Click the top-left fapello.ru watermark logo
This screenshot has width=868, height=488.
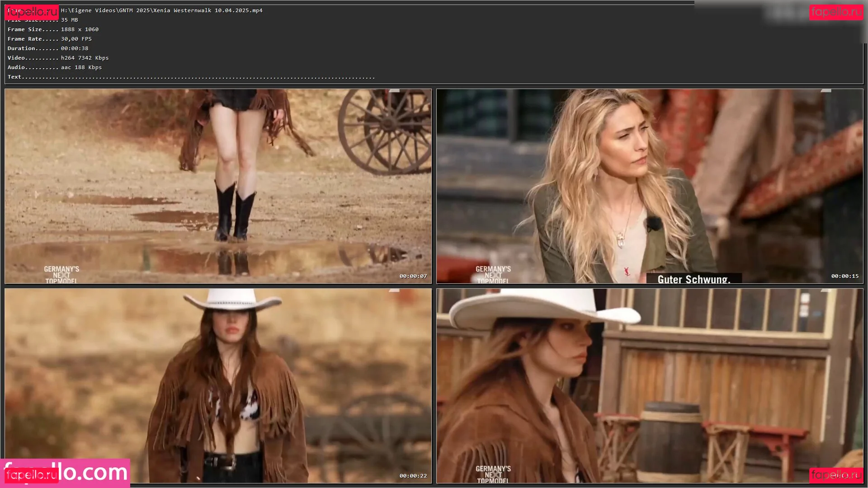[32, 12]
